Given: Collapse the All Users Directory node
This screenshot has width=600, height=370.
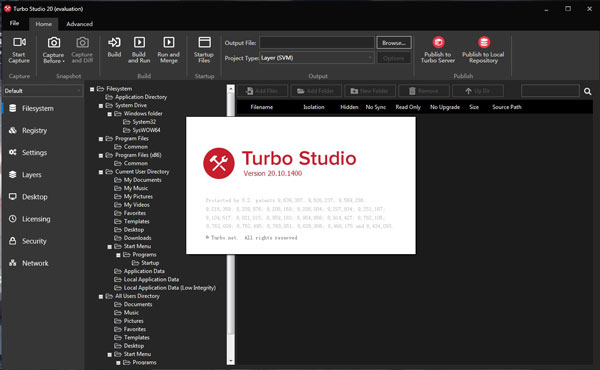Looking at the screenshot, I should pos(101,297).
